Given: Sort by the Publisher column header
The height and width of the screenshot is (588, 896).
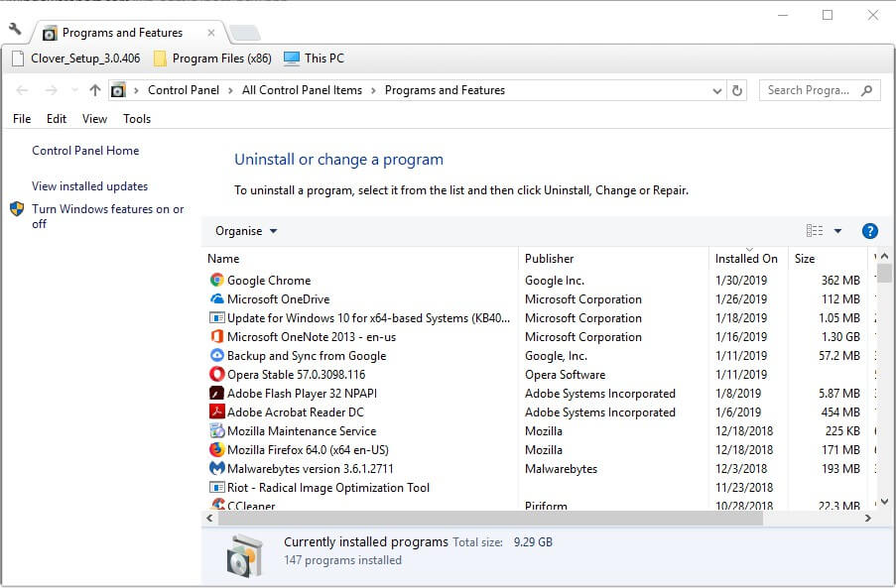Looking at the screenshot, I should tap(613, 258).
